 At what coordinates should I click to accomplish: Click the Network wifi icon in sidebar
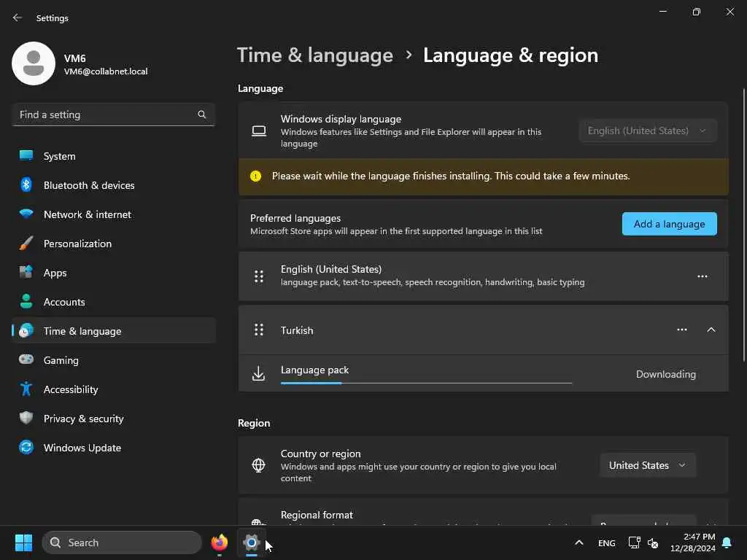point(26,214)
